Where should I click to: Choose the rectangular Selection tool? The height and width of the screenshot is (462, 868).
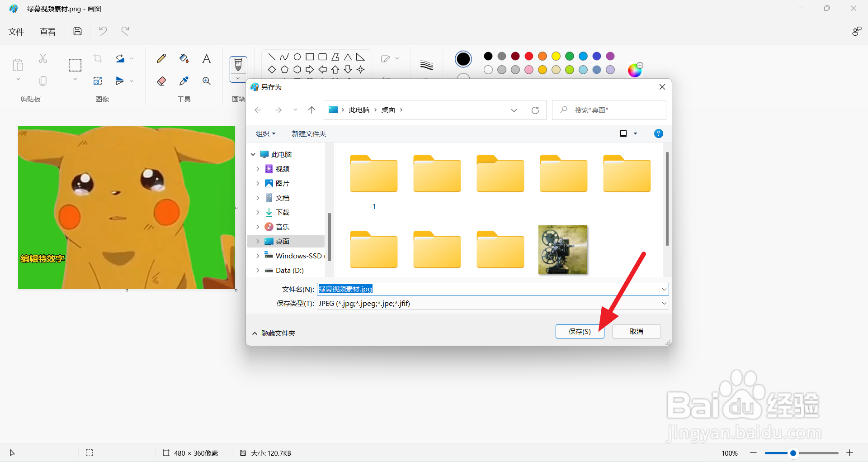pos(75,65)
